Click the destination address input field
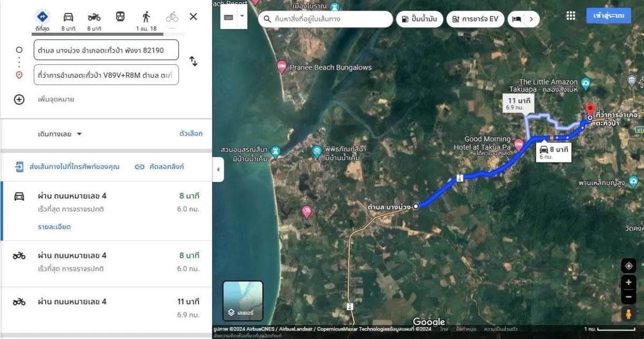 pos(106,75)
